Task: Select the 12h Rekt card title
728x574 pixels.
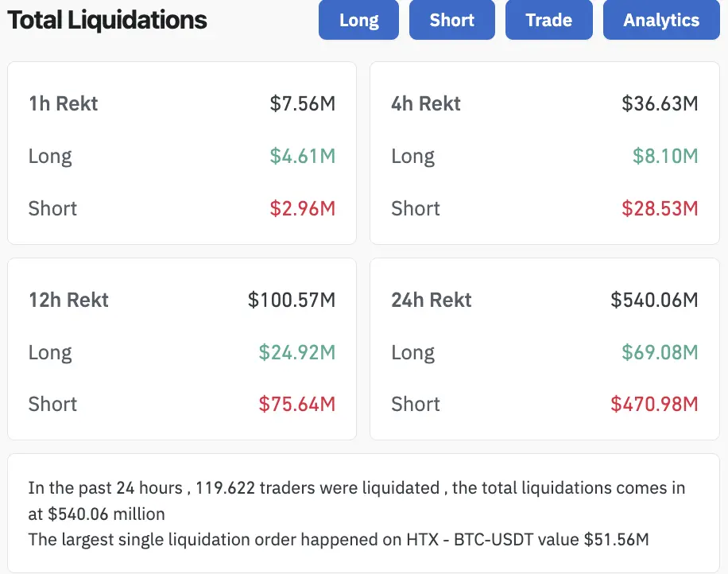Action: [68, 300]
